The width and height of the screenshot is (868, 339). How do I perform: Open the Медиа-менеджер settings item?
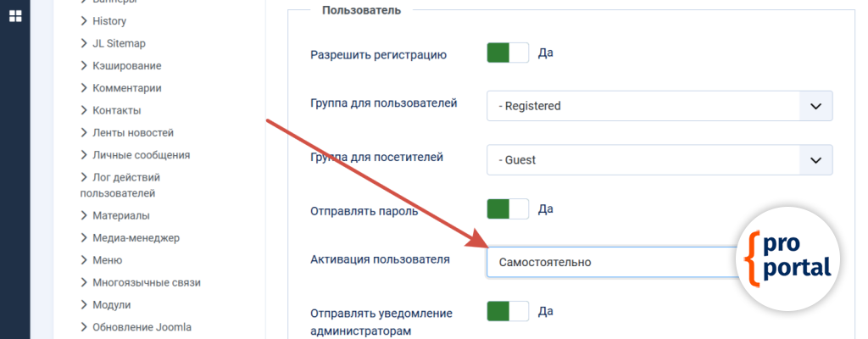point(136,238)
